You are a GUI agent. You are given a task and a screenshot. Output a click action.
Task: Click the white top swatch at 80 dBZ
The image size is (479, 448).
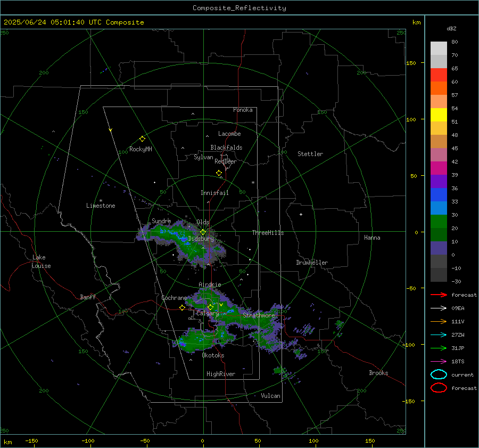click(439, 48)
